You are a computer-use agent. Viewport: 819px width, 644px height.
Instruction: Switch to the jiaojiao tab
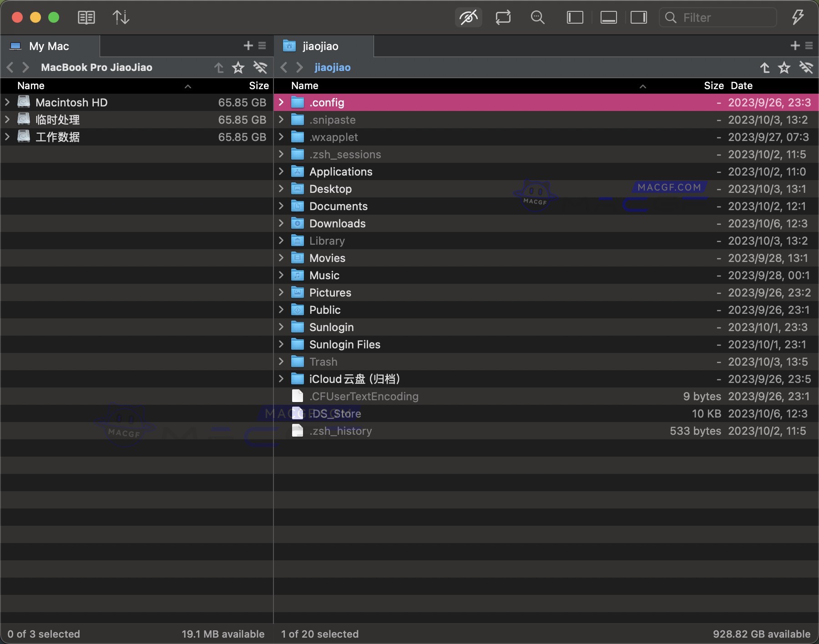point(320,45)
